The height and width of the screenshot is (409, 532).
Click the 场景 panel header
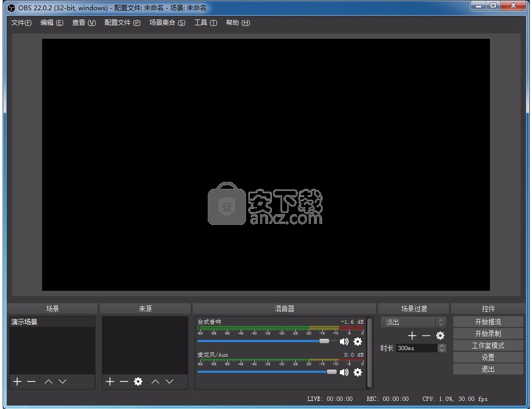(x=52, y=309)
